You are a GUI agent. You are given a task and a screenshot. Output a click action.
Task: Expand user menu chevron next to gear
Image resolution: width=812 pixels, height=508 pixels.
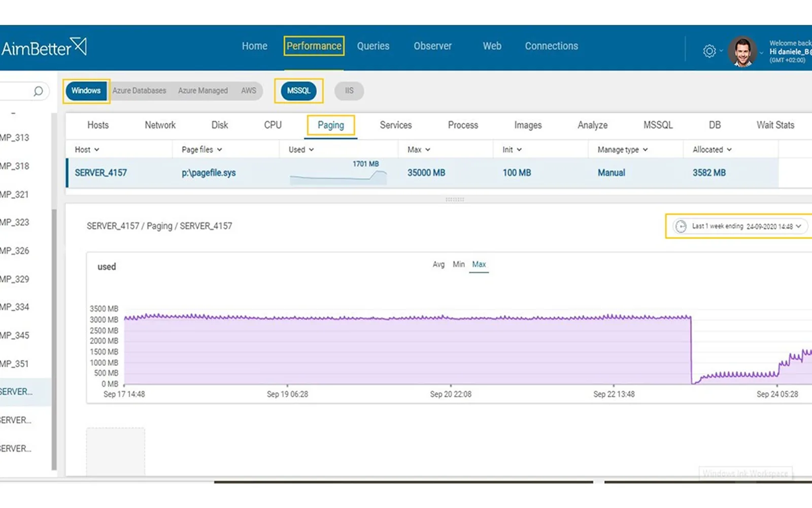(x=721, y=51)
